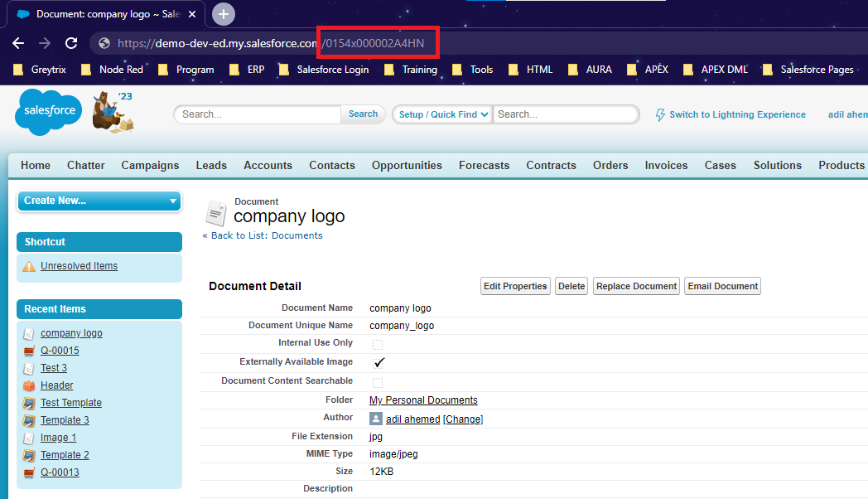Switch to the Chatter tab

pyautogui.click(x=86, y=166)
